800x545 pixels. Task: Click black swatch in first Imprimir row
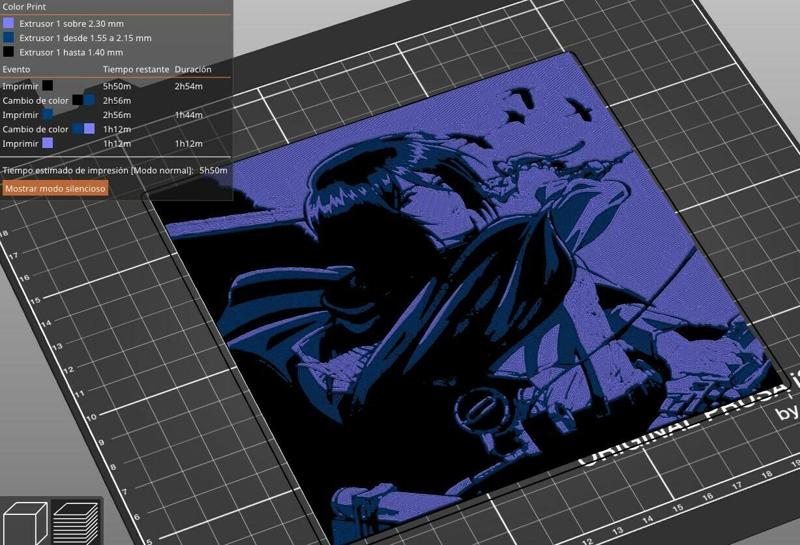click(47, 86)
